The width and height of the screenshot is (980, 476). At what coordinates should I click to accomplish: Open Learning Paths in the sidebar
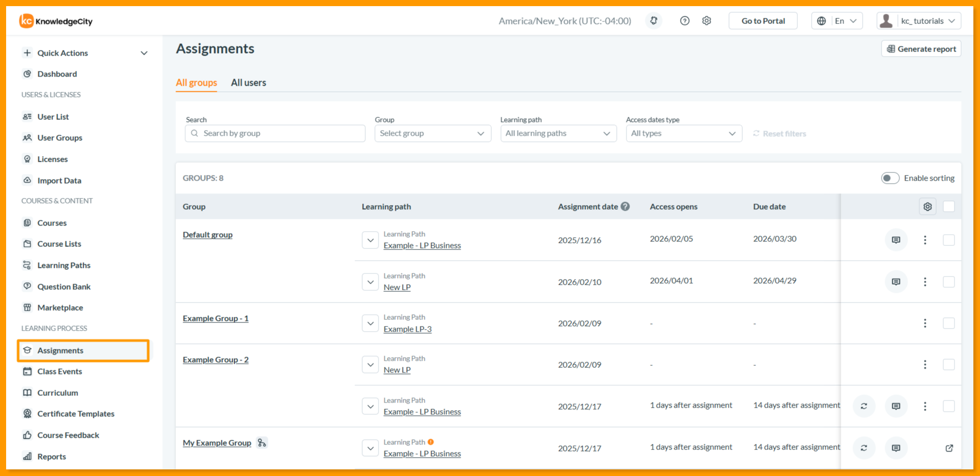[64, 265]
